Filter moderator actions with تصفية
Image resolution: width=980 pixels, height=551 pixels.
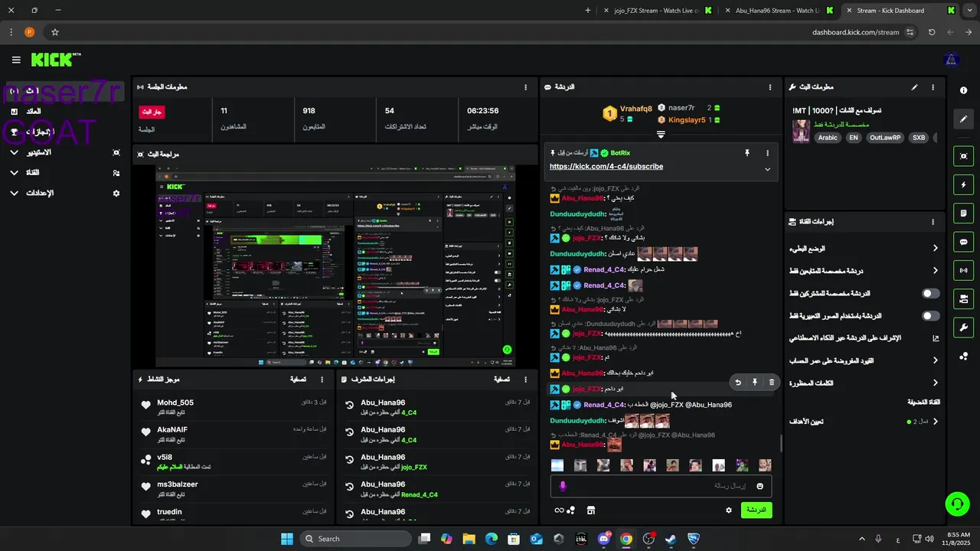501,380
